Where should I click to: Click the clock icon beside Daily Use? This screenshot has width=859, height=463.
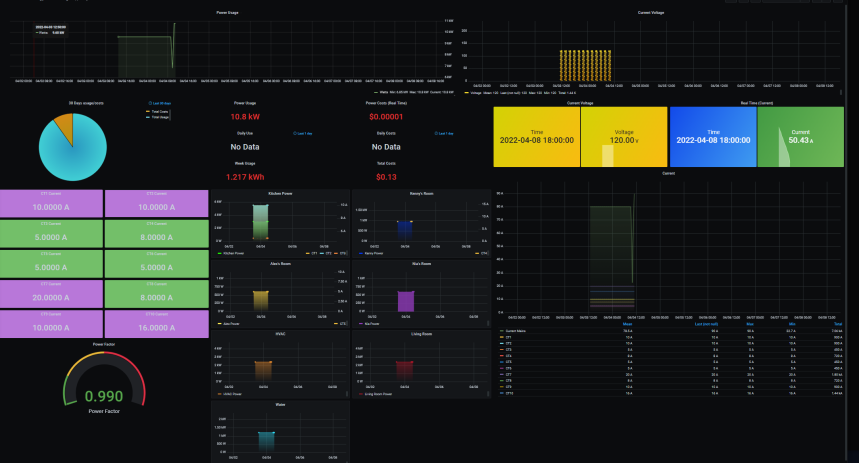(x=295, y=133)
